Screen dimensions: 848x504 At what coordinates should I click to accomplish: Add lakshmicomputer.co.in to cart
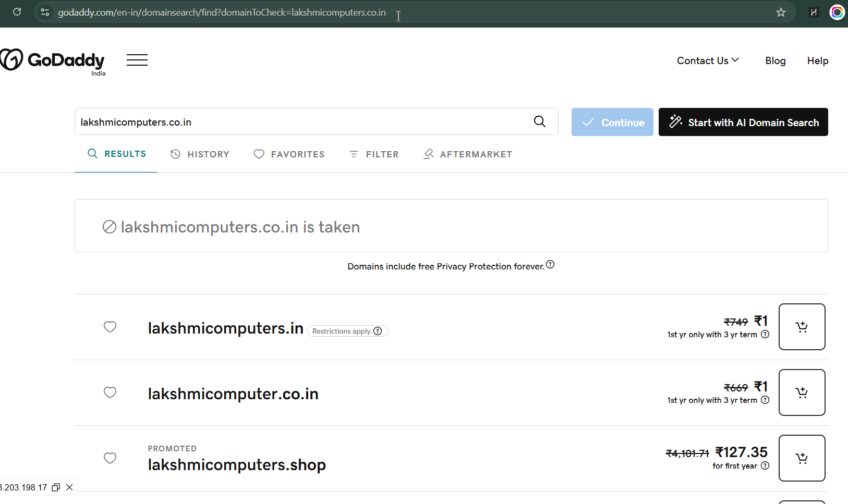coord(801,392)
